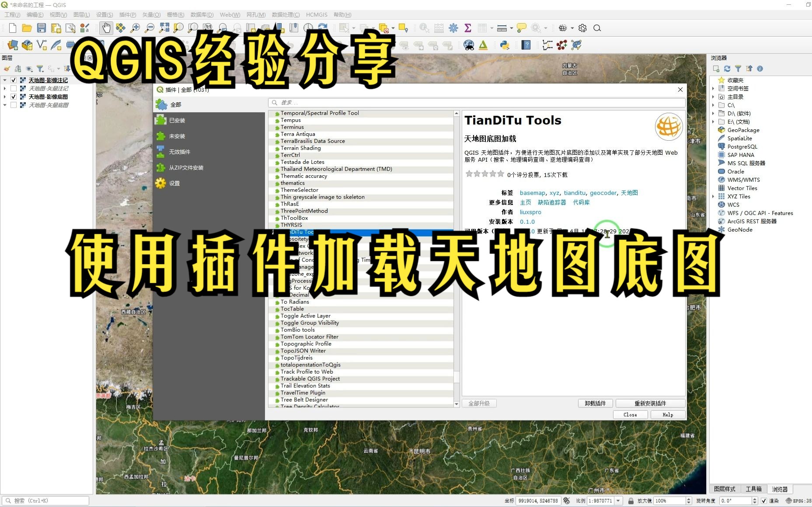Open the Python console icon
The width and height of the screenshot is (812, 507).
tap(505, 45)
